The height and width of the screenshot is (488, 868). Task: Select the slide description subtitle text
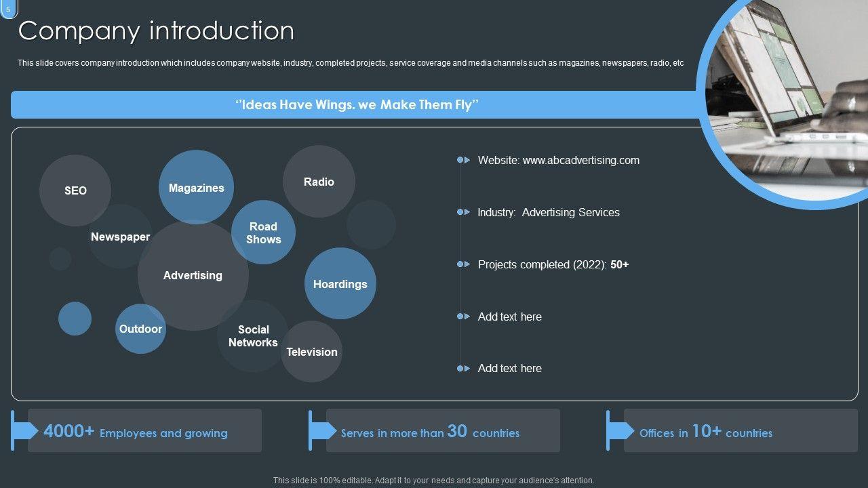pos(351,63)
